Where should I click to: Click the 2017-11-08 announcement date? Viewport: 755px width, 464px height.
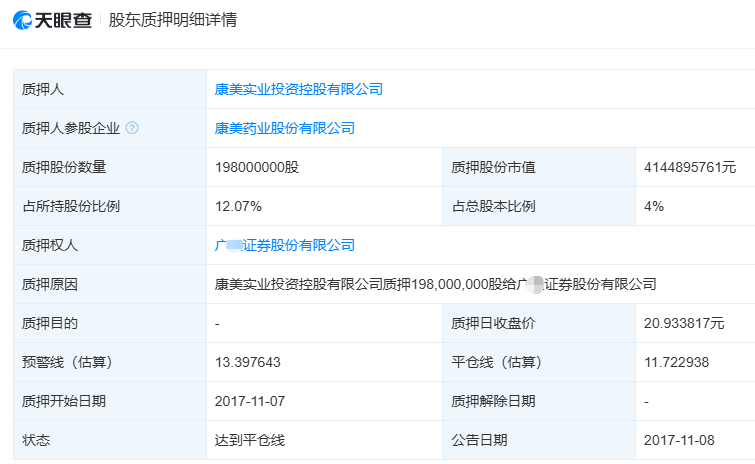coord(679,440)
